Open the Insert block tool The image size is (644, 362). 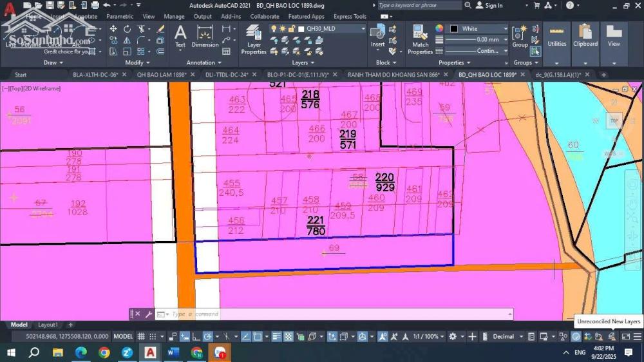pyautogui.click(x=378, y=37)
